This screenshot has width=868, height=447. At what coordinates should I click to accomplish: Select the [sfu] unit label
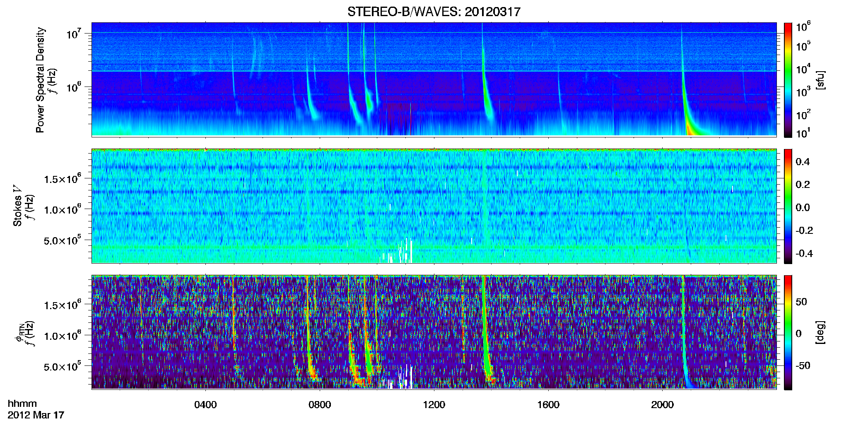(820, 80)
